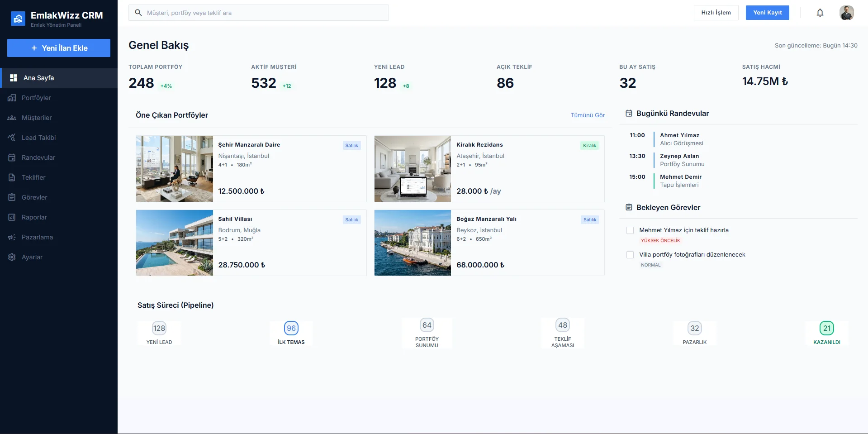Open the Şehir Manzaralı Daire photo
Screen dimensions: 868x434
[175, 169]
